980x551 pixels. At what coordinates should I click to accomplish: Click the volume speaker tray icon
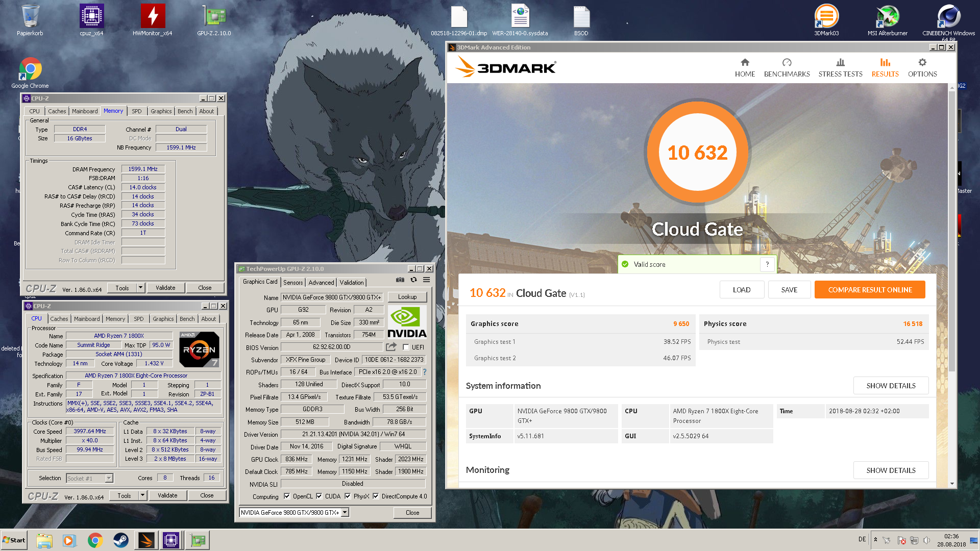pos(926,540)
